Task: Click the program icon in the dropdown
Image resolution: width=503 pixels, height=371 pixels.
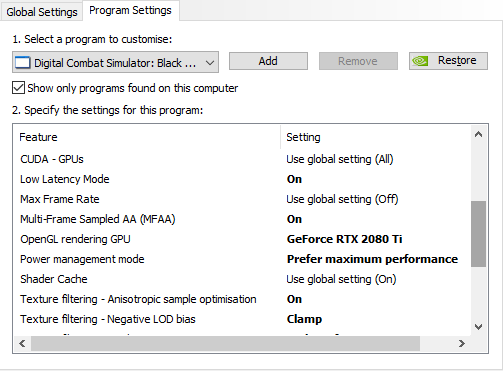Action: tap(23, 62)
